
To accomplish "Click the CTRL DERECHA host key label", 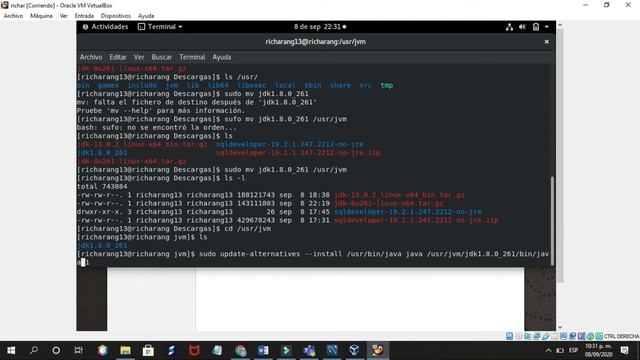I will click(x=621, y=336).
